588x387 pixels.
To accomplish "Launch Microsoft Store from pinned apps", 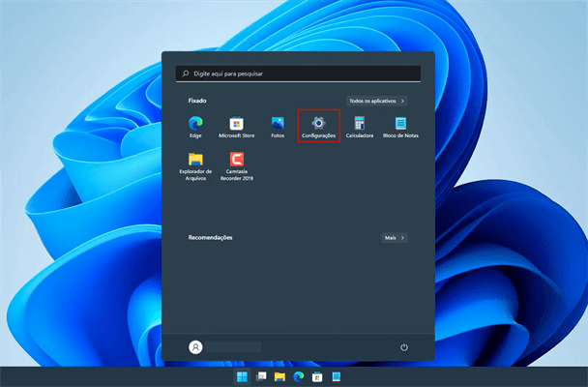I will point(236,124).
